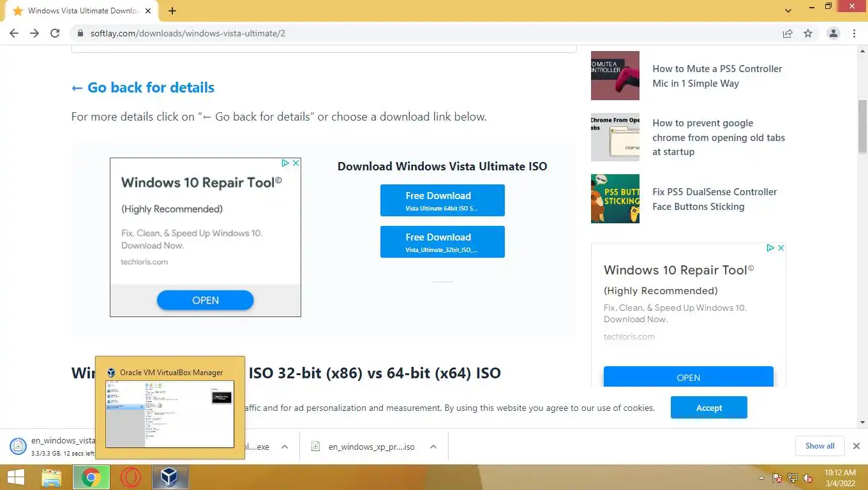Close the sidebar Windows 10 Repair ad
The image size is (868, 490).
[x=781, y=248]
